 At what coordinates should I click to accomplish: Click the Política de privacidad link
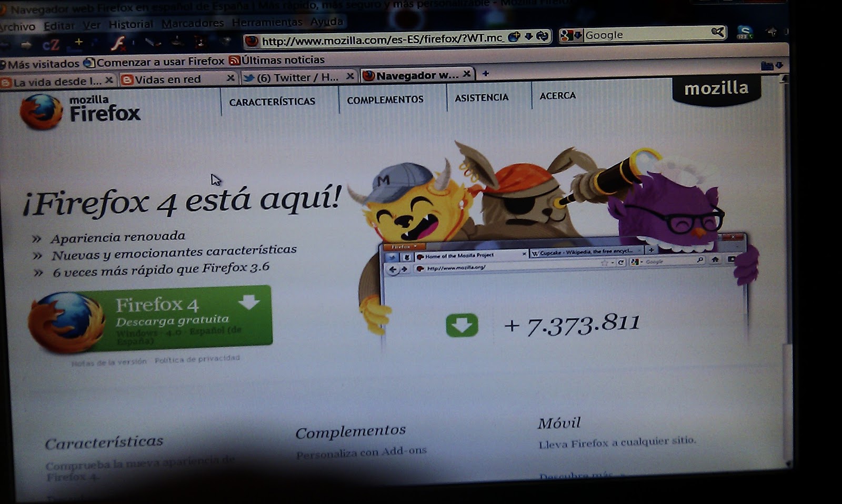pyautogui.click(x=197, y=359)
